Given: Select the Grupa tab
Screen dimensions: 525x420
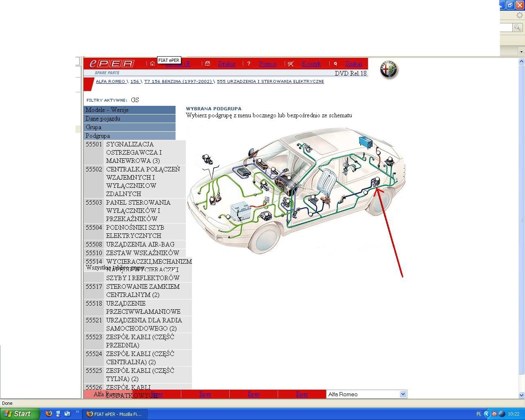Looking at the screenshot, I should [x=130, y=127].
